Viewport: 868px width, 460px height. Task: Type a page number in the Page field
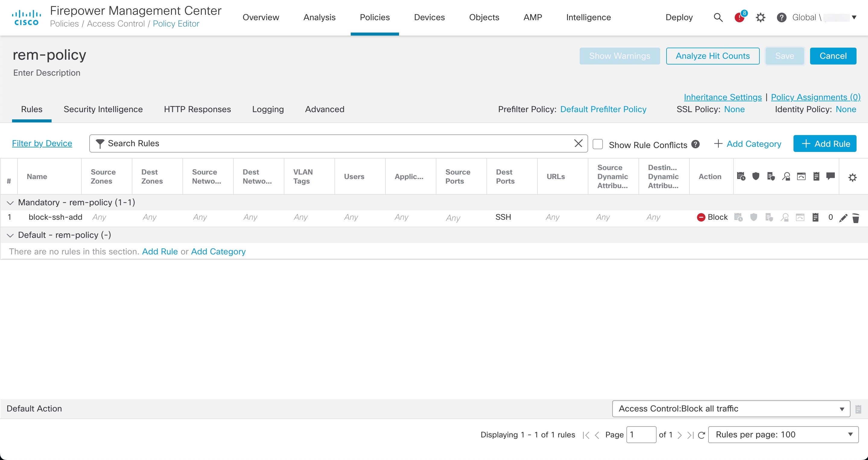(641, 435)
